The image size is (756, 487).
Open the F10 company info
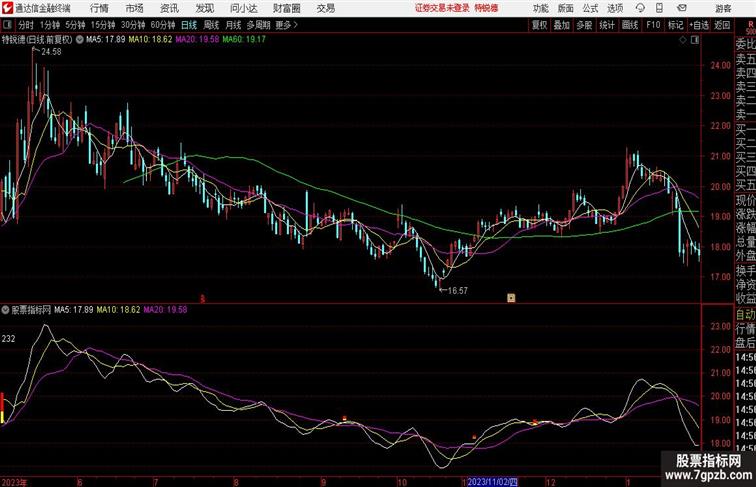653,25
